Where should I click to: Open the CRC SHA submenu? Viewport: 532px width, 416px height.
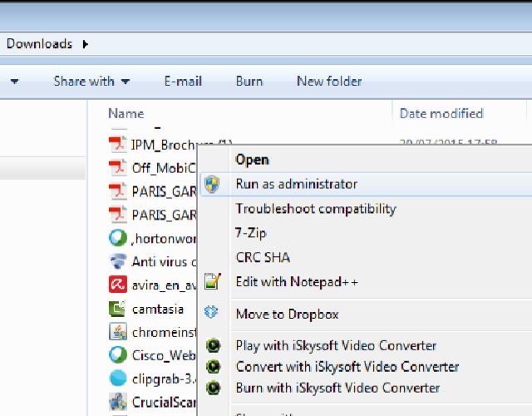pyautogui.click(x=263, y=257)
